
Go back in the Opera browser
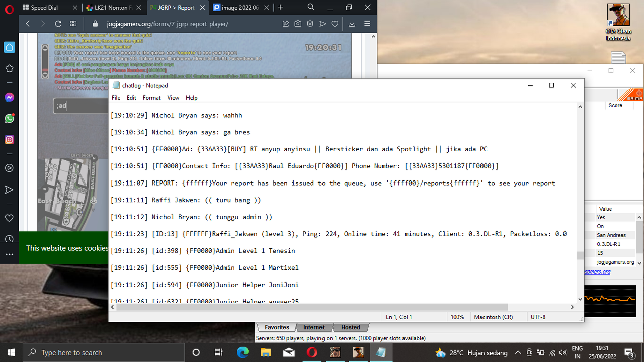[x=28, y=24]
